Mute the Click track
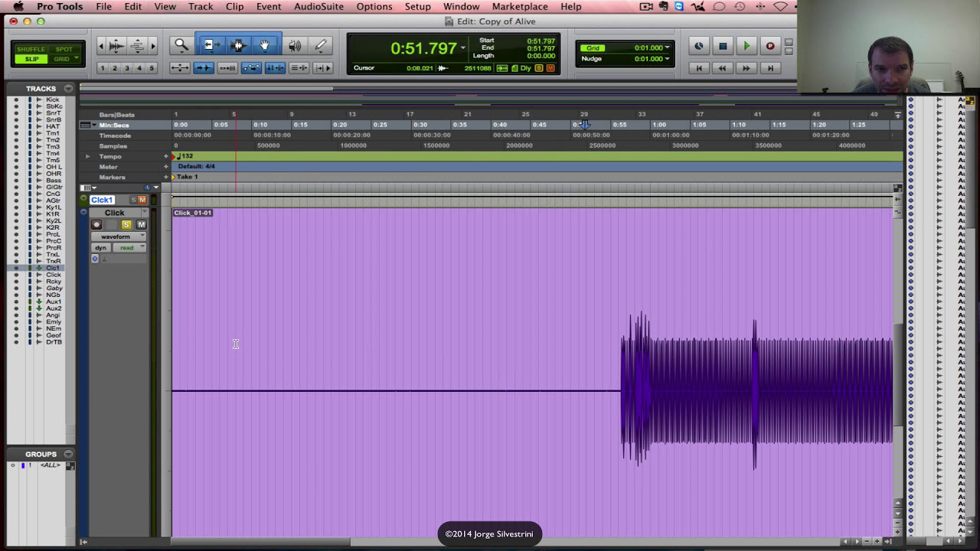Image resolution: width=980 pixels, height=551 pixels. 141,224
